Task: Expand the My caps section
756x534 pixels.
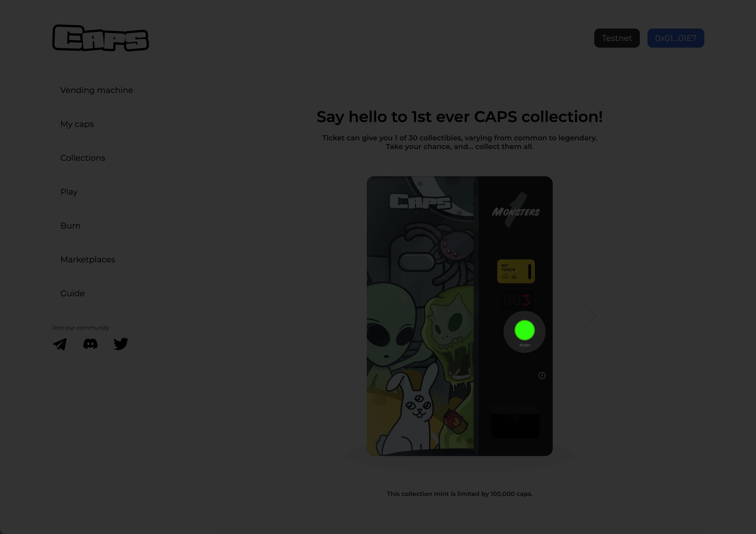Action: pos(77,124)
